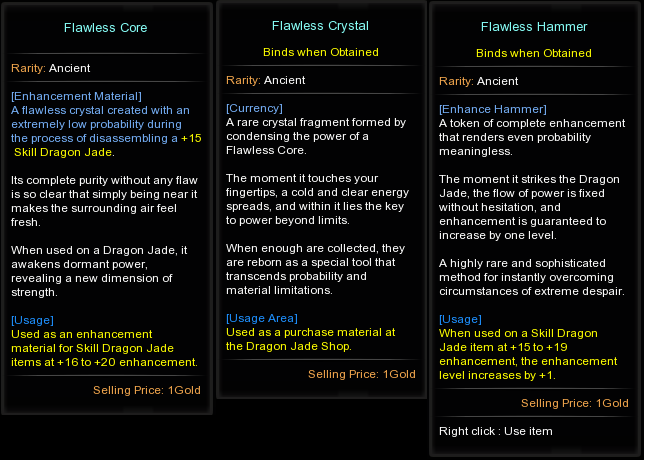Viewport: 645px width, 460px height.
Task: Click "Binds when Obtained" under Flawless Hammer
Action: pyautogui.click(x=533, y=53)
